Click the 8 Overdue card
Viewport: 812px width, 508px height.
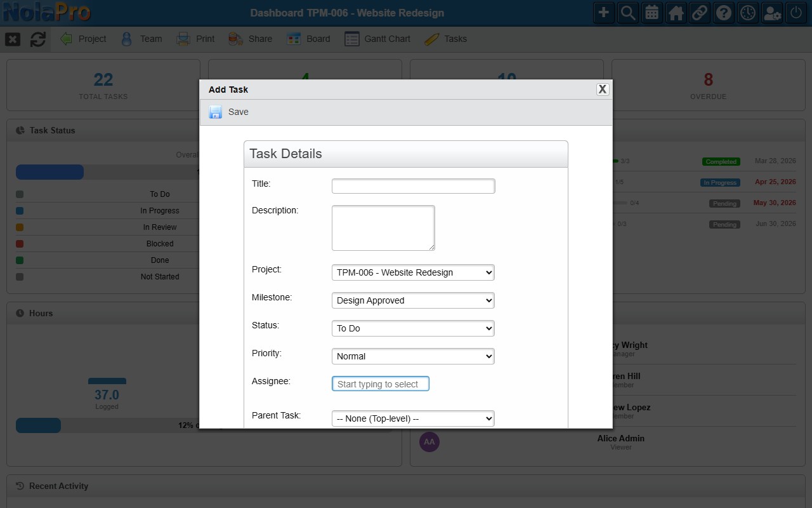click(709, 86)
